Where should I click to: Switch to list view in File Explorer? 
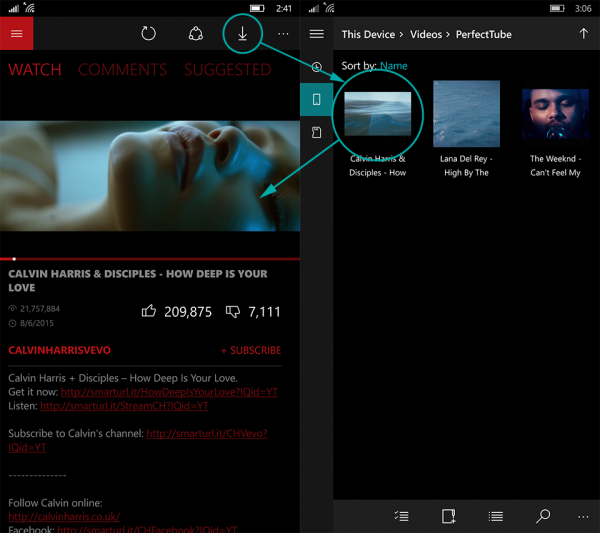coord(495,516)
